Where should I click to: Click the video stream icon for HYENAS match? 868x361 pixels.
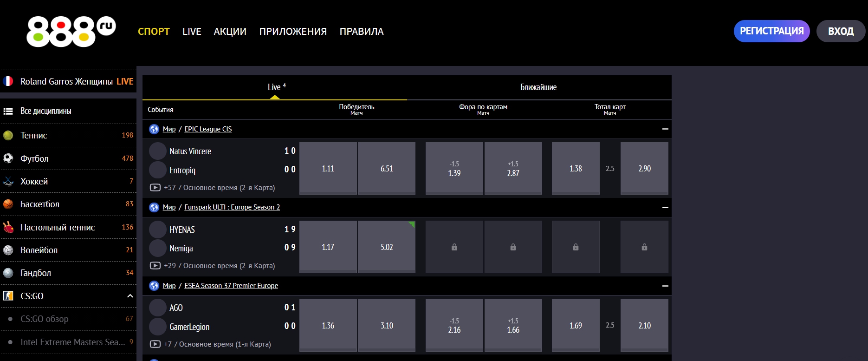tap(155, 266)
